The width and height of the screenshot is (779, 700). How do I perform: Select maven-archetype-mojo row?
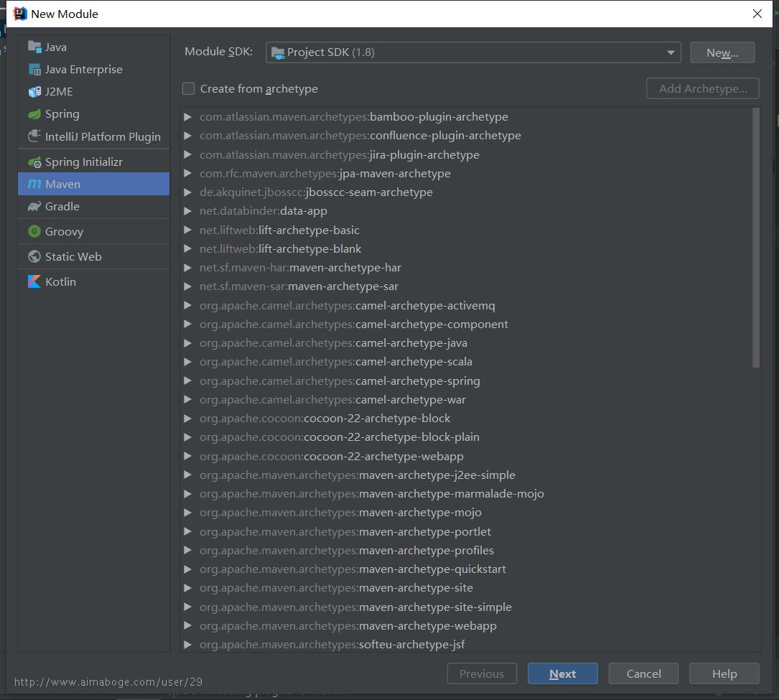(465, 512)
